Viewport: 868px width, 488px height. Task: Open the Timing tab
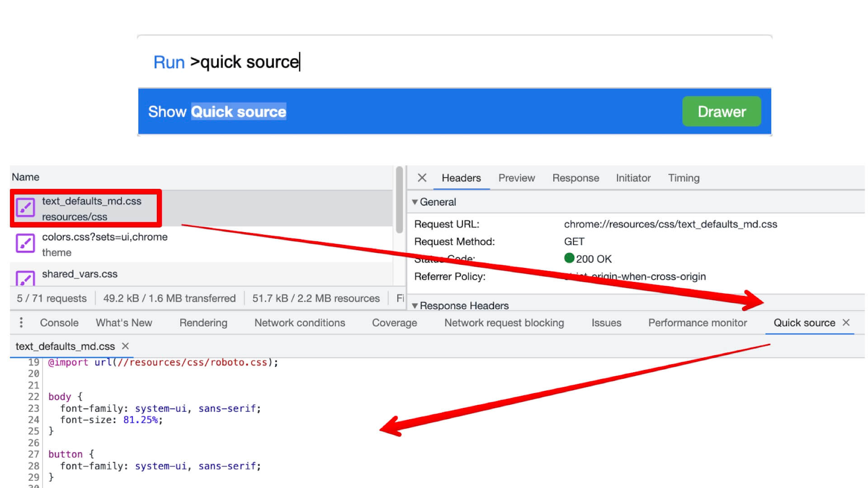pos(684,178)
